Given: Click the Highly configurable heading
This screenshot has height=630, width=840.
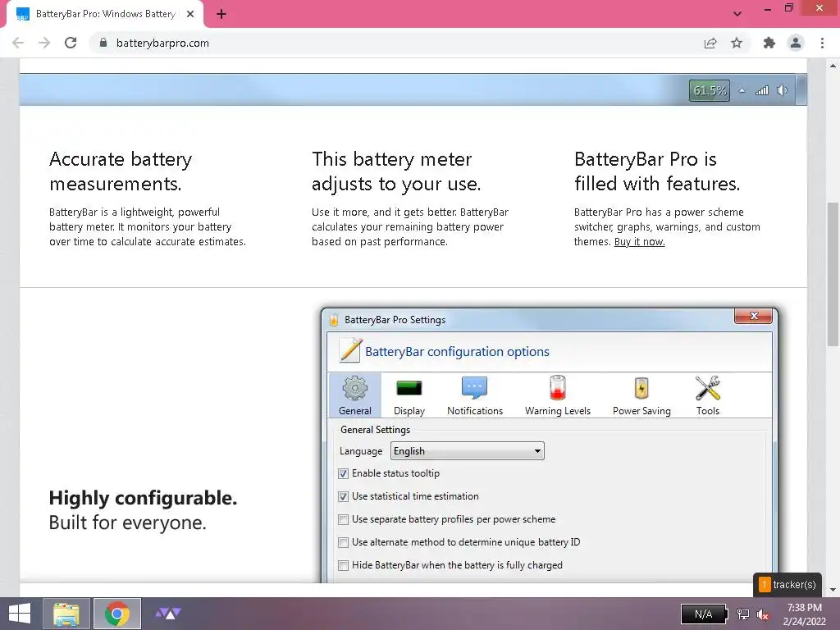Looking at the screenshot, I should pos(143,498).
